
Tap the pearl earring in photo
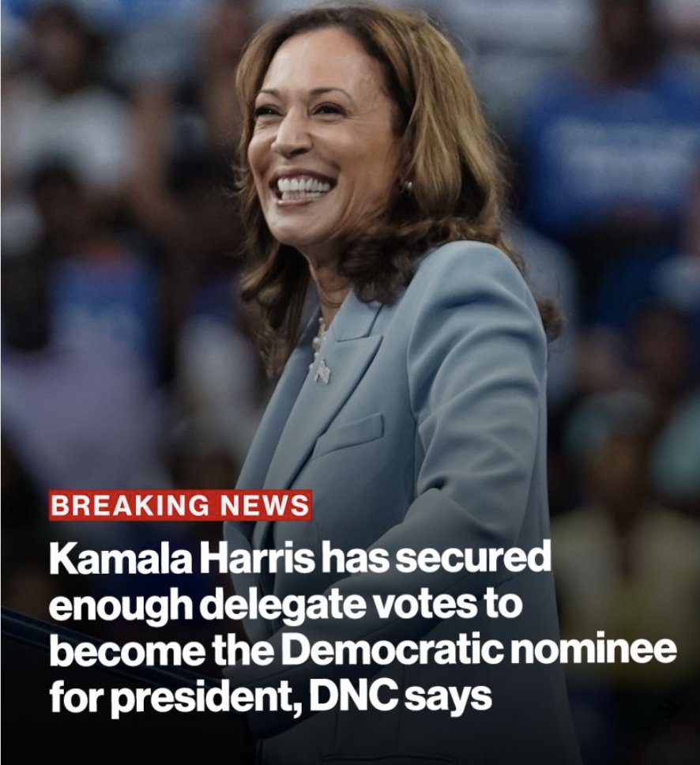[x=408, y=185]
